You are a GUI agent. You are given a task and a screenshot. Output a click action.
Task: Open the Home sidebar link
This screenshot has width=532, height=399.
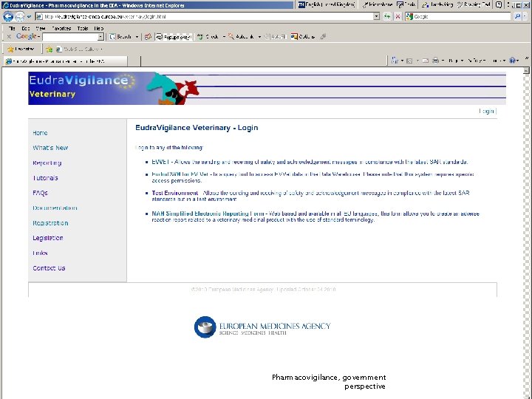point(40,133)
